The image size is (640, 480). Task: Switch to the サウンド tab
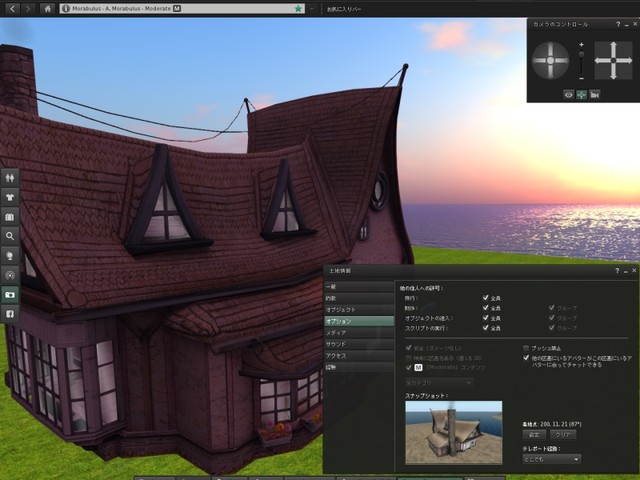(359, 344)
